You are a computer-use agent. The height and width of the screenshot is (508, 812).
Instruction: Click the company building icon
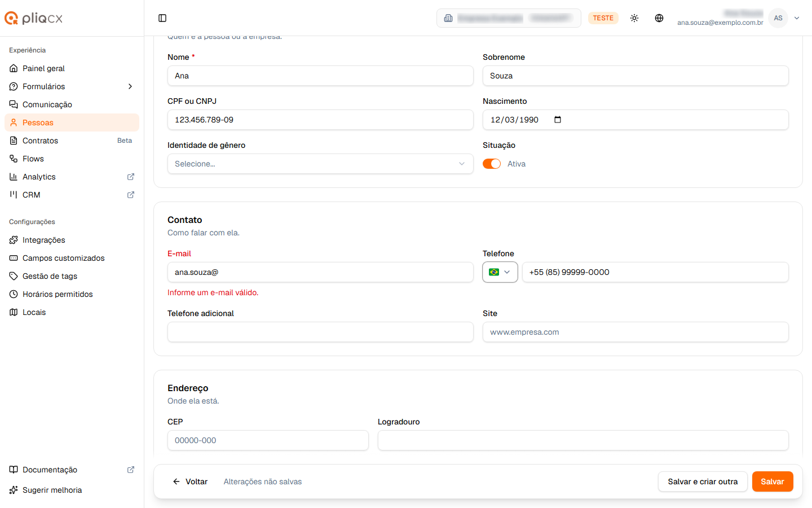pyautogui.click(x=448, y=18)
